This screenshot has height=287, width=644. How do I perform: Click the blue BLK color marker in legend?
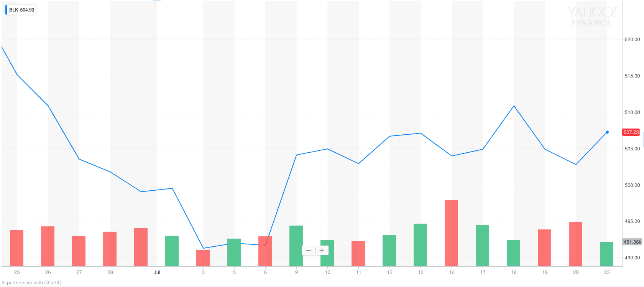(6, 10)
